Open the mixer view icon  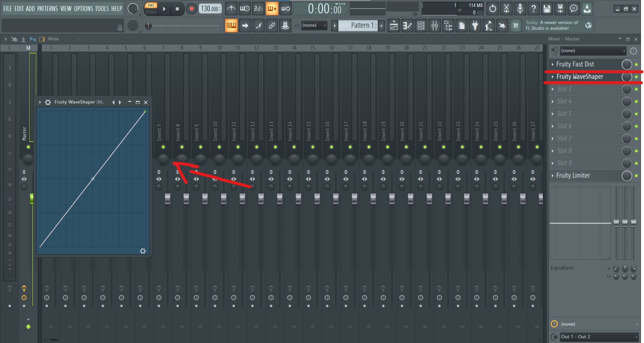point(435,25)
